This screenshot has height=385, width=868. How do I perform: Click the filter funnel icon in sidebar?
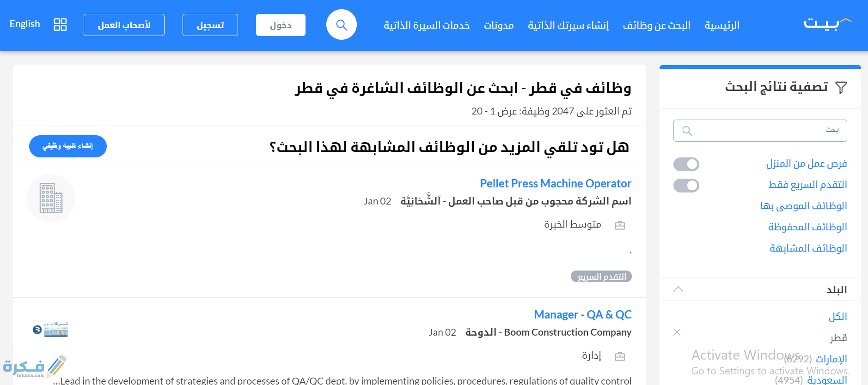[841, 87]
